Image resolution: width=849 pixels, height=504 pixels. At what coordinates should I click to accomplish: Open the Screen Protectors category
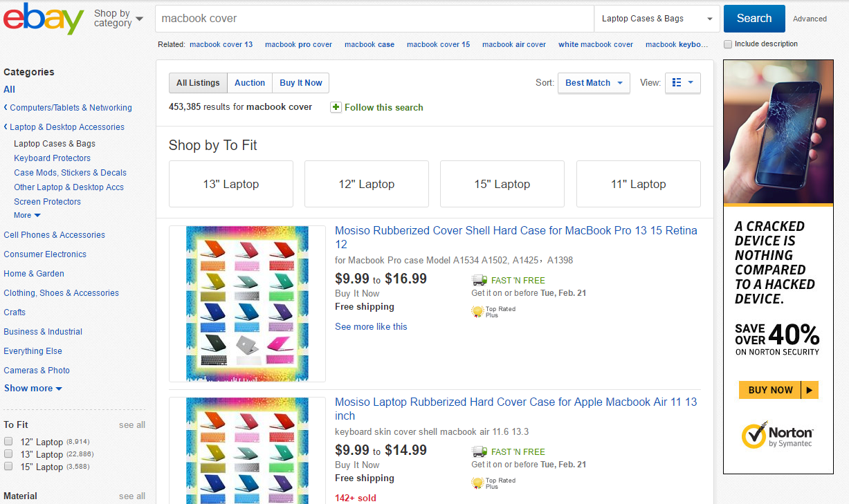[x=48, y=202]
